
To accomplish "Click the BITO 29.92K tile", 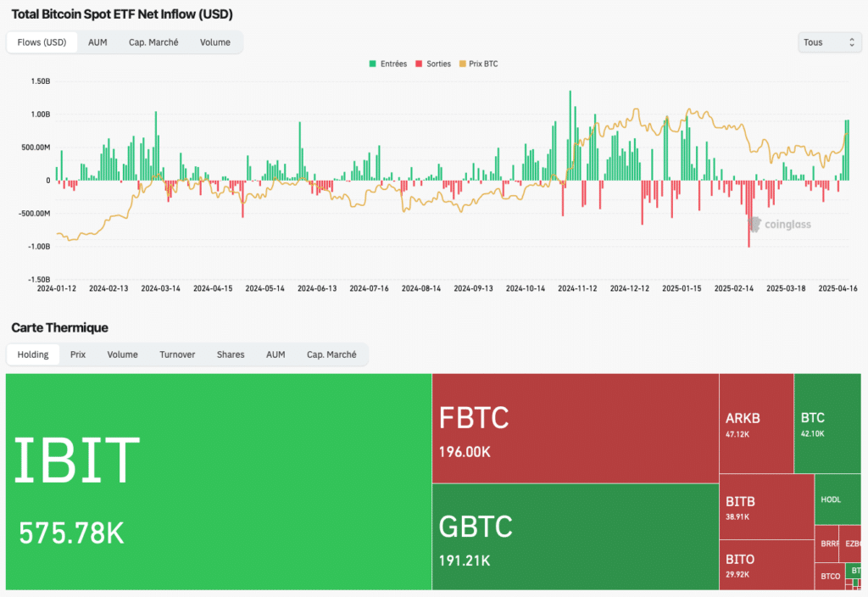I will [766, 566].
